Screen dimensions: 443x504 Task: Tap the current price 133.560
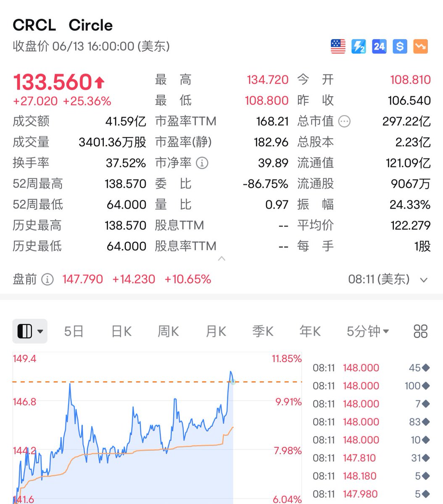(x=53, y=82)
